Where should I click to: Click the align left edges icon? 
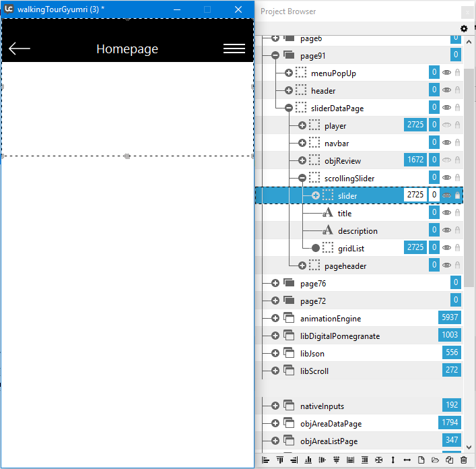[x=265, y=460]
